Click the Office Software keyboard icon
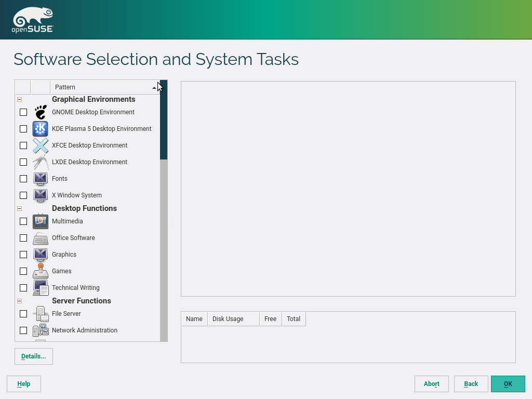The height and width of the screenshot is (399, 532). (41, 238)
